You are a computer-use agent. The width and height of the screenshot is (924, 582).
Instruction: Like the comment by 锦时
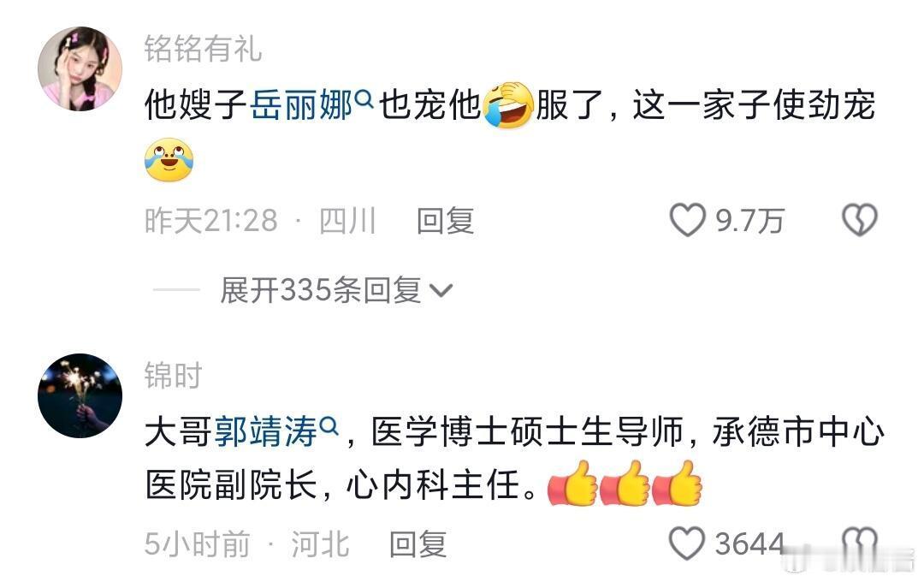[x=687, y=543]
